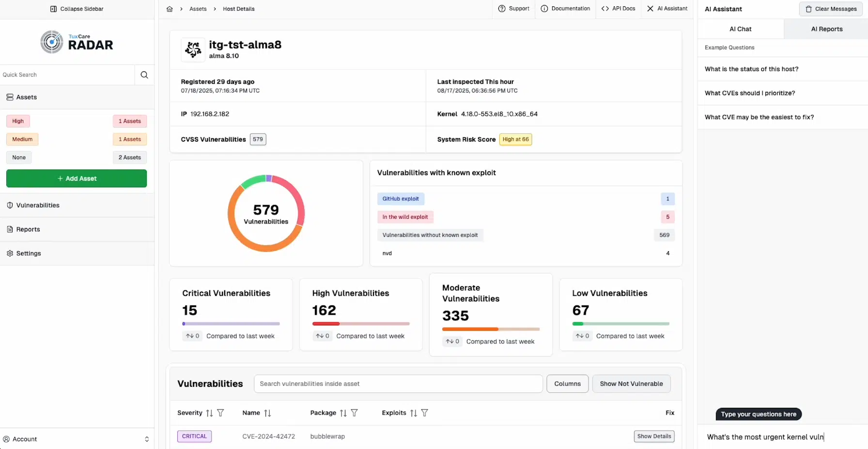Screen dimensions: 868x449
Task: Toggle the Show Not Vulnerable button
Action: (632, 384)
